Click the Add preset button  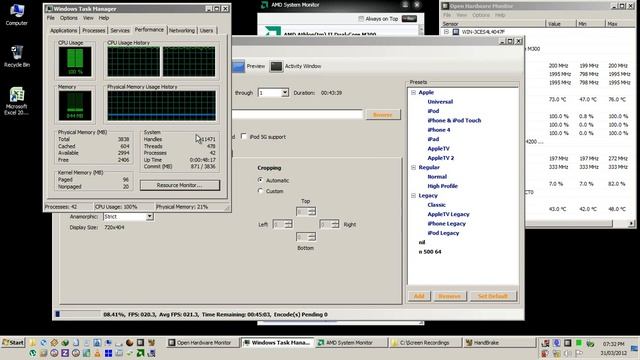click(x=419, y=296)
